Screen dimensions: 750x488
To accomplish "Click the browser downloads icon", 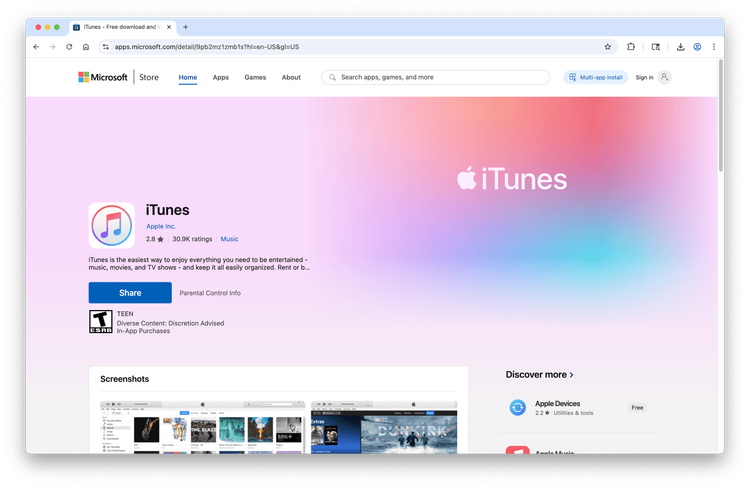I will tap(680, 46).
